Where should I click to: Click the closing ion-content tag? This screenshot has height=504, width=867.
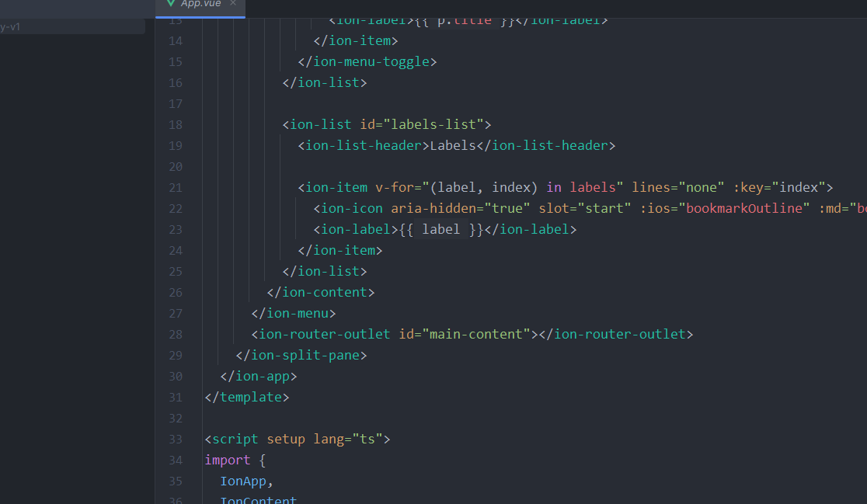[321, 292]
